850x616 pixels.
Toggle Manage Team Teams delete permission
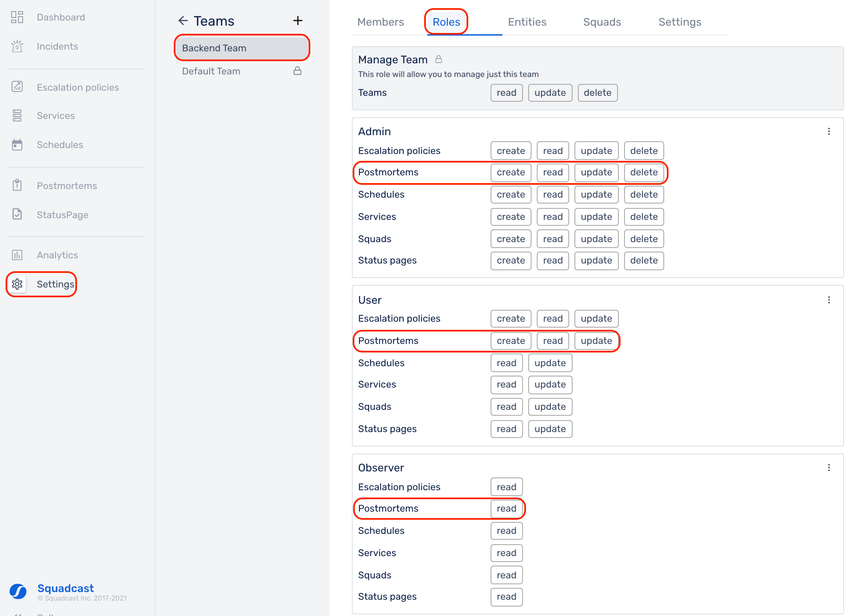[x=598, y=93]
